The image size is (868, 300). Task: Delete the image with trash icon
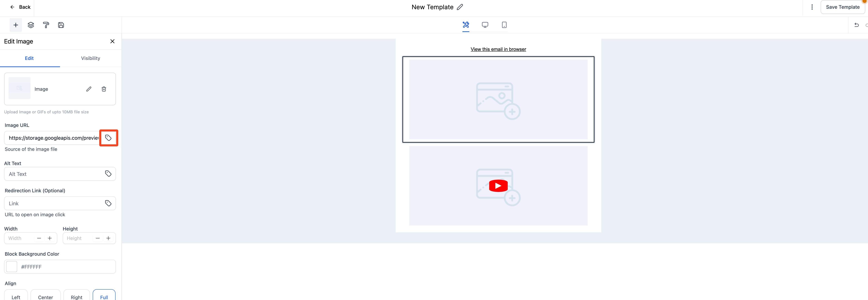104,89
